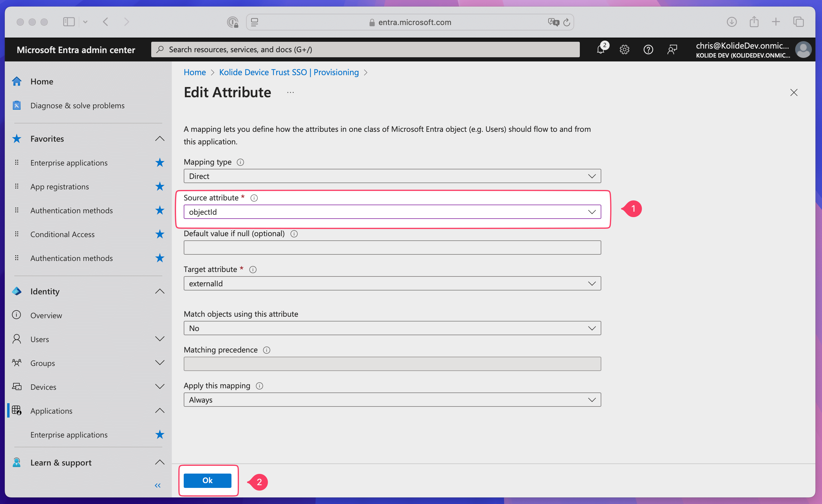Image resolution: width=822 pixels, height=504 pixels.
Task: Go to Kolide Device Trust SSO breadcrumb link
Action: [289, 72]
